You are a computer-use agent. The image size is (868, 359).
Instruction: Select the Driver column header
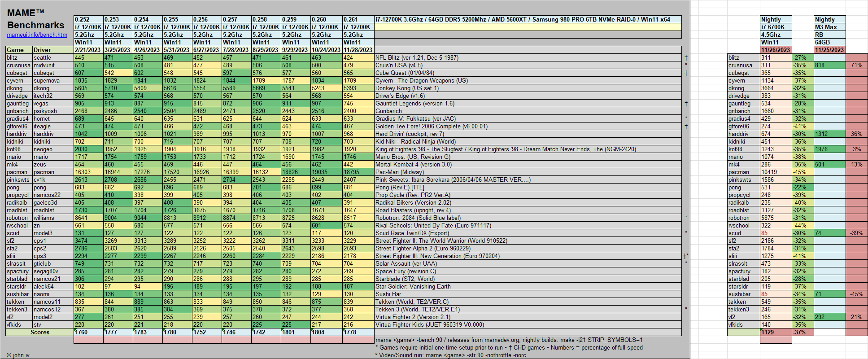pyautogui.click(x=53, y=50)
